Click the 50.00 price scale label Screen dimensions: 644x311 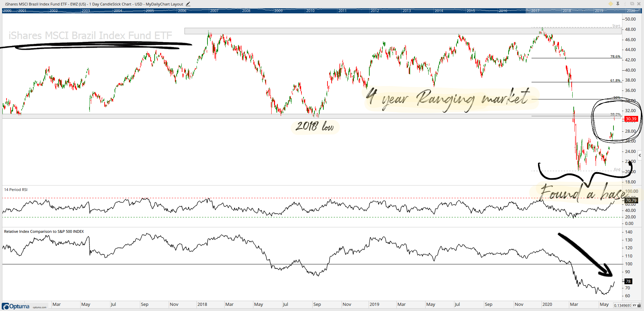tap(631, 19)
